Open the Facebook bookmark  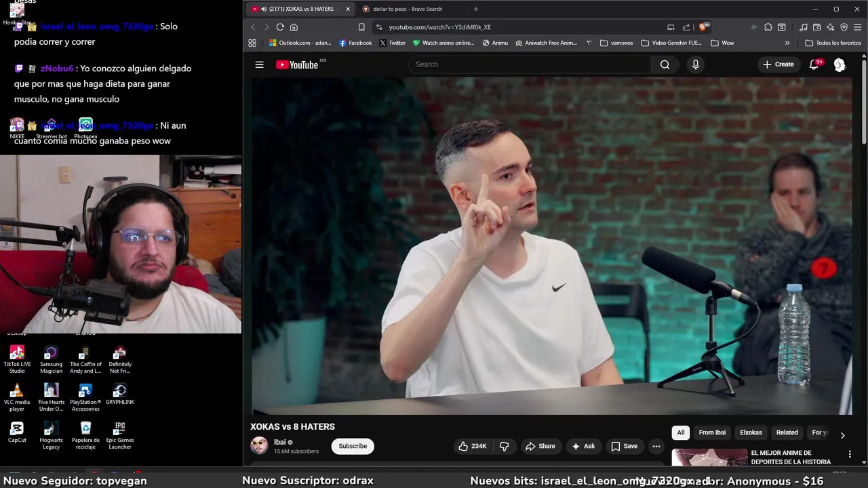tap(355, 43)
